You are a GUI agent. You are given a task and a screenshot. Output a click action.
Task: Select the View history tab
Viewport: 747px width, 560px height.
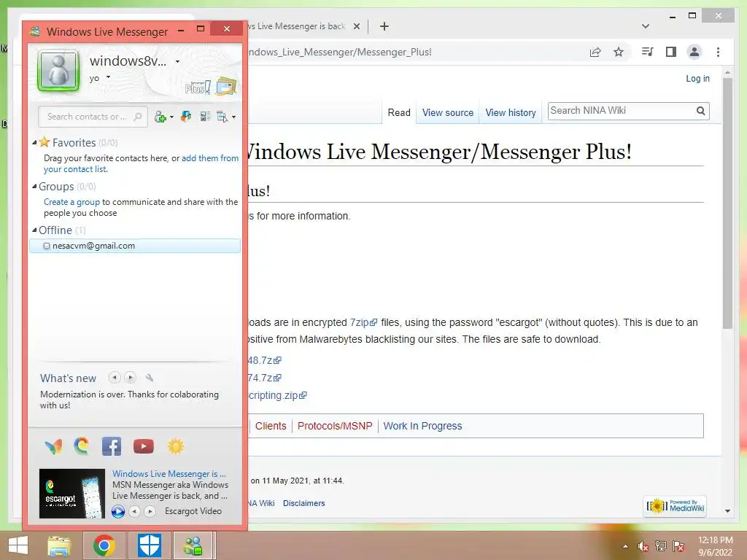pos(511,113)
